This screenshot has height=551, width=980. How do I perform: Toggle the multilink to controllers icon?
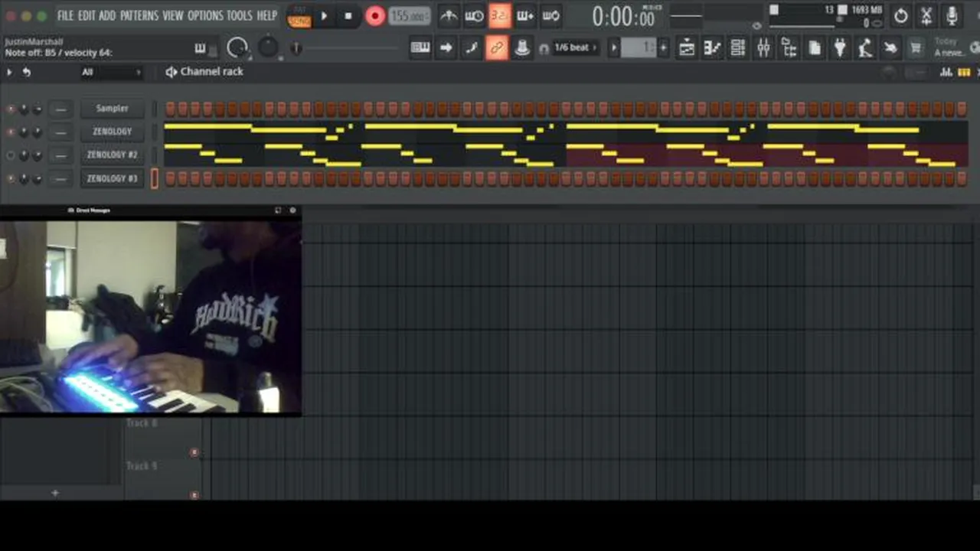(x=522, y=48)
